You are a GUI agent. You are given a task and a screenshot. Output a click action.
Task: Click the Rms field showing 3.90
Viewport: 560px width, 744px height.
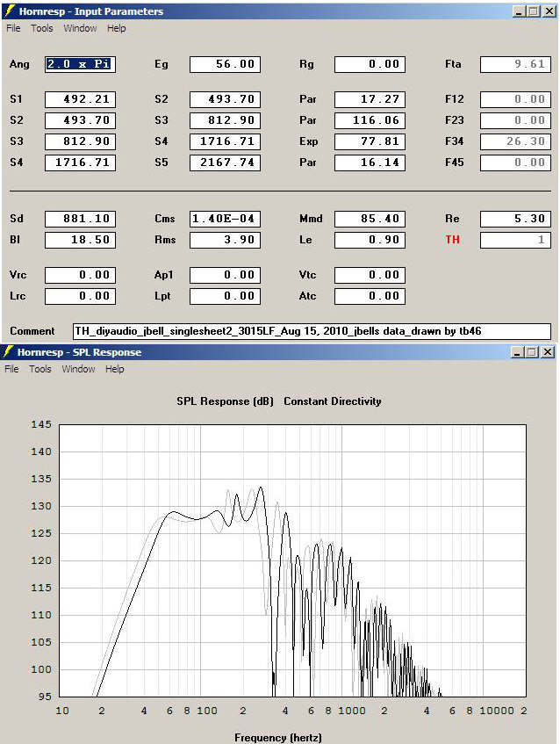pos(225,240)
